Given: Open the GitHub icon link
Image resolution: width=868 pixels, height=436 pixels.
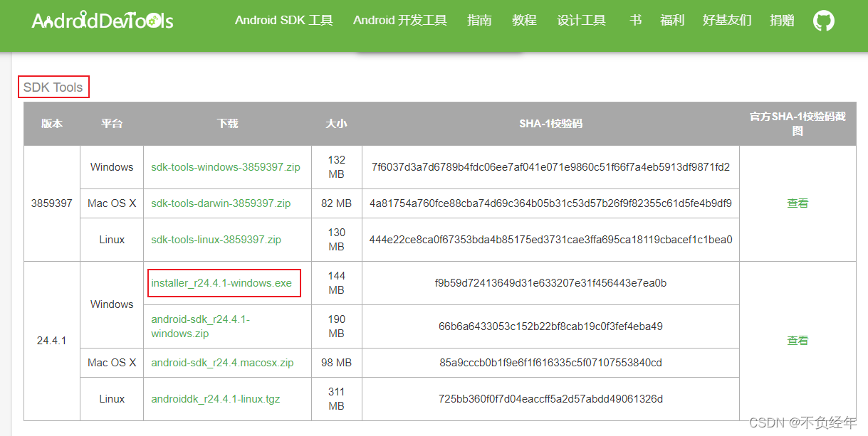Looking at the screenshot, I should click(x=824, y=21).
